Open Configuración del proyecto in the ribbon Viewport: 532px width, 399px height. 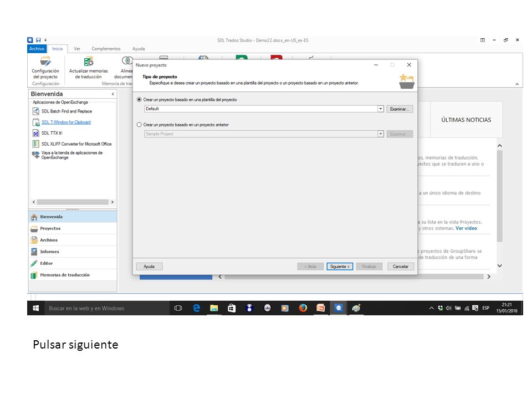pos(45,68)
